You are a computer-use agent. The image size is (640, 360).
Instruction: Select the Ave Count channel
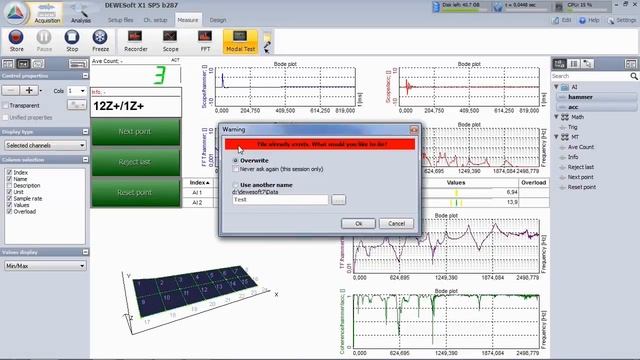(x=581, y=147)
